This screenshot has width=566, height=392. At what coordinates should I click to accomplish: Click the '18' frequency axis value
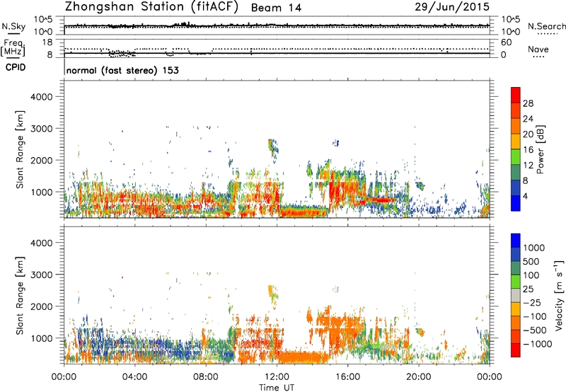click(47, 42)
